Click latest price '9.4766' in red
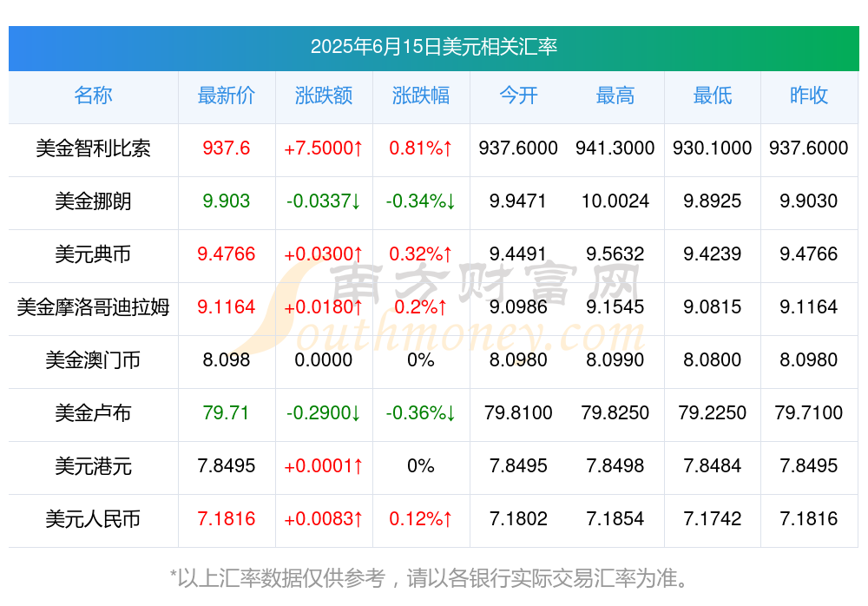The image size is (868, 606). point(226,254)
